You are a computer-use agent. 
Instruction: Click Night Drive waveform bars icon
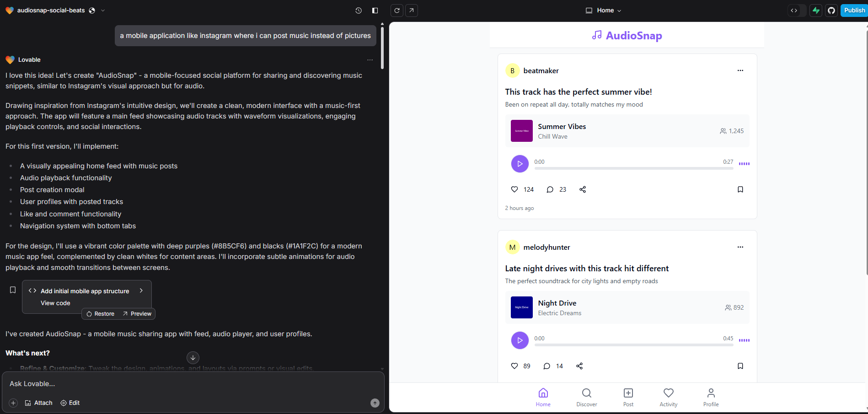[x=744, y=340]
